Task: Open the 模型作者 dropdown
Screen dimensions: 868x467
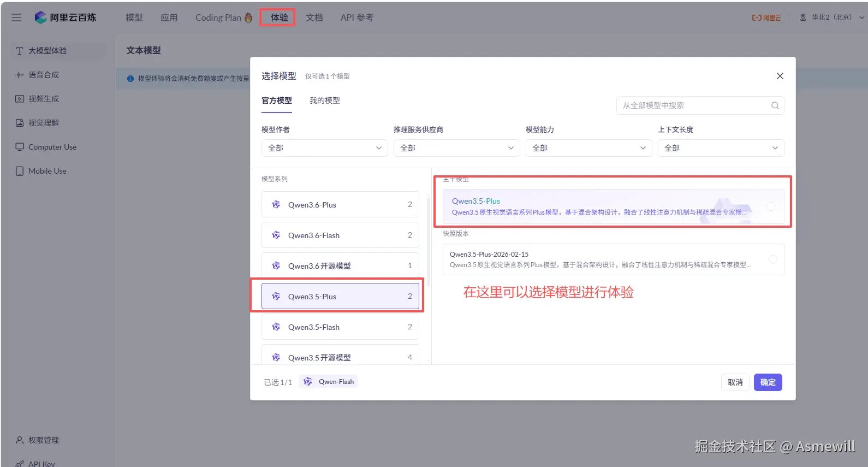Action: click(325, 148)
